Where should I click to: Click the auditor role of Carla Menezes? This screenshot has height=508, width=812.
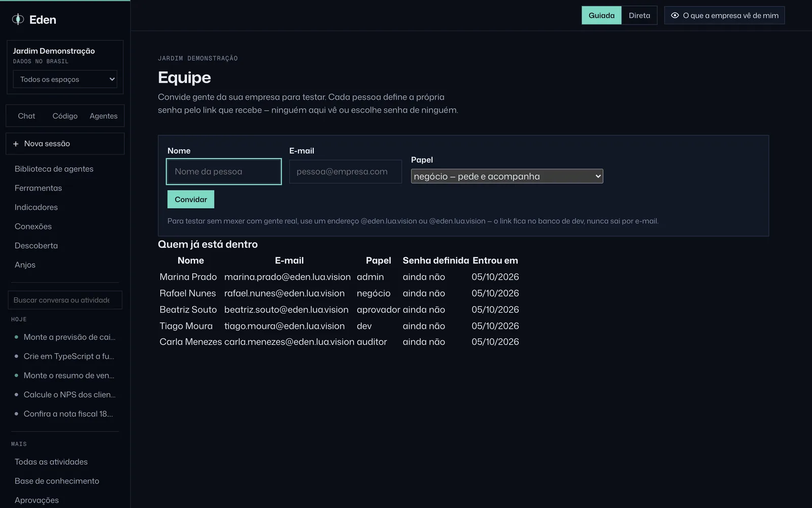(x=372, y=342)
